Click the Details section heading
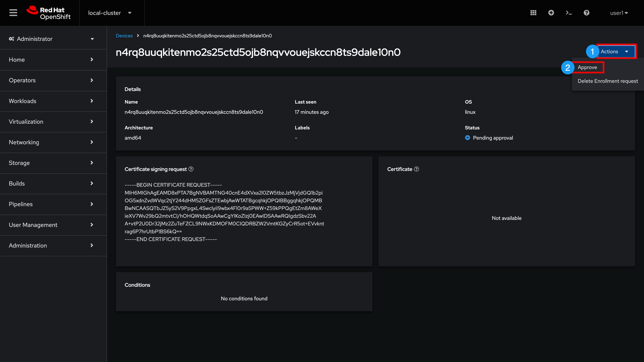This screenshot has width=644, height=362. [x=132, y=89]
